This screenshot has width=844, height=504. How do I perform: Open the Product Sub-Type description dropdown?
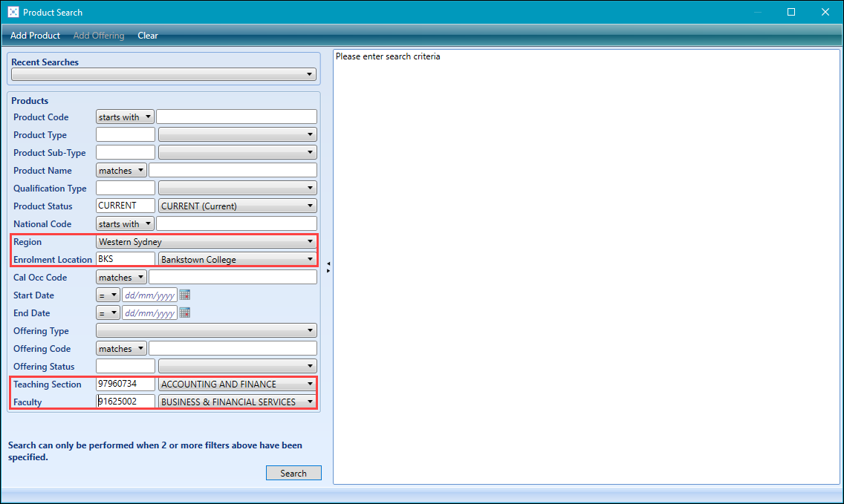point(238,152)
